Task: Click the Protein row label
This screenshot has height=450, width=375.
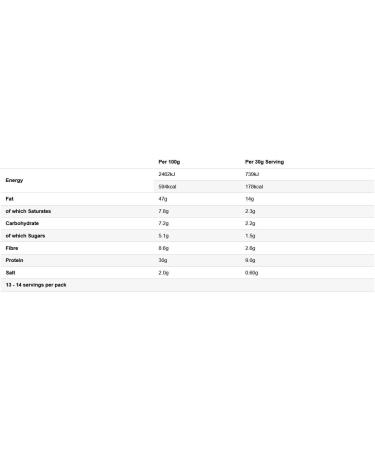Action: tap(14, 260)
